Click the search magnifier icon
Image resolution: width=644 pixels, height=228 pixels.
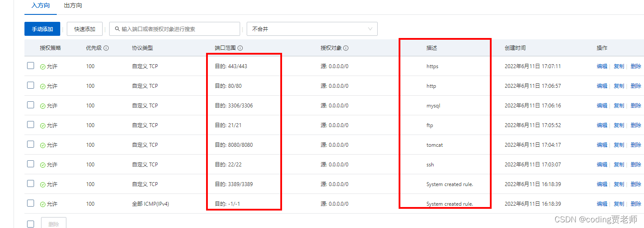(x=117, y=29)
